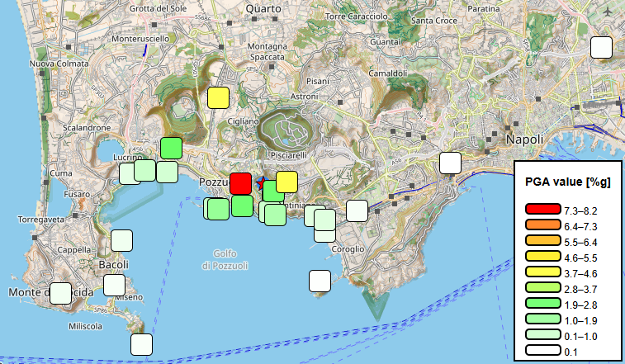Image resolution: width=625 pixels, height=364 pixels.
Task: Click the "PGA value [%g]" legend title
Action: click(x=567, y=182)
